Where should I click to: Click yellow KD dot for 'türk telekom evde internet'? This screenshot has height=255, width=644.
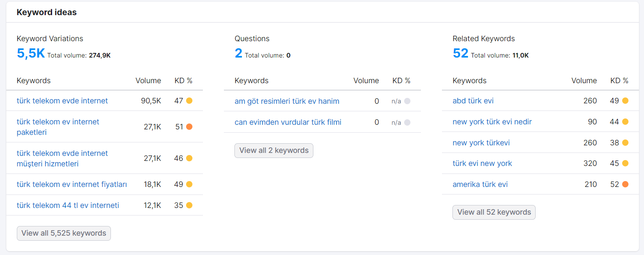[189, 101]
